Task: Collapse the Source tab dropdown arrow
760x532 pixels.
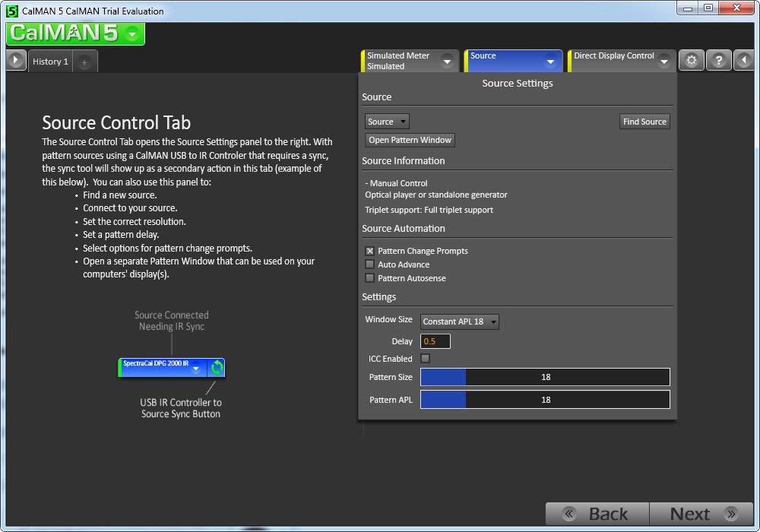Action: point(550,62)
